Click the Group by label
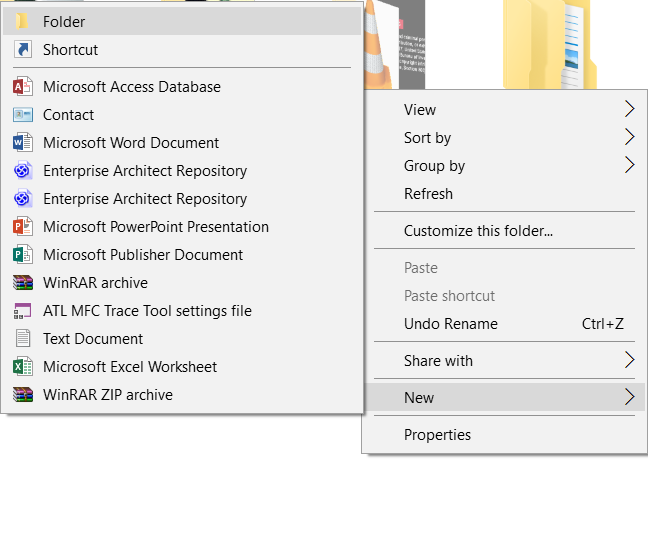Image resolution: width=648 pixels, height=535 pixels. (434, 166)
